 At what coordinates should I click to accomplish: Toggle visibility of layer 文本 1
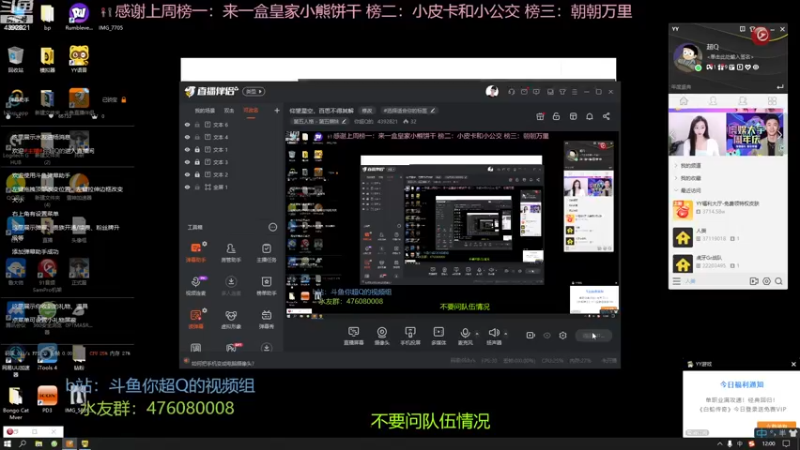(187, 149)
